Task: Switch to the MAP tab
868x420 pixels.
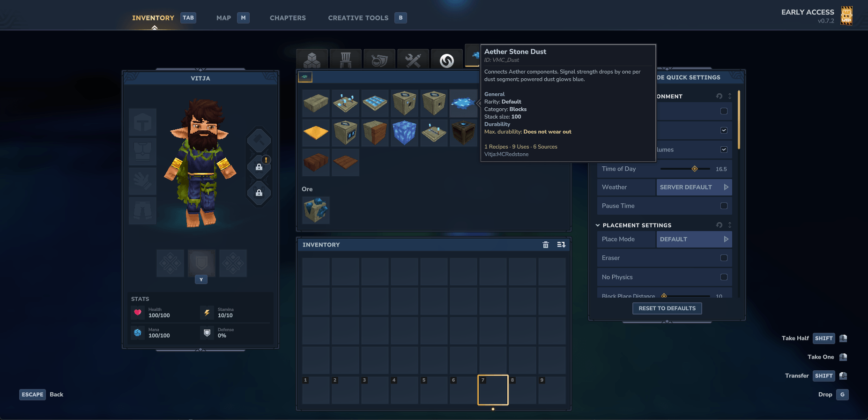Action: click(223, 18)
